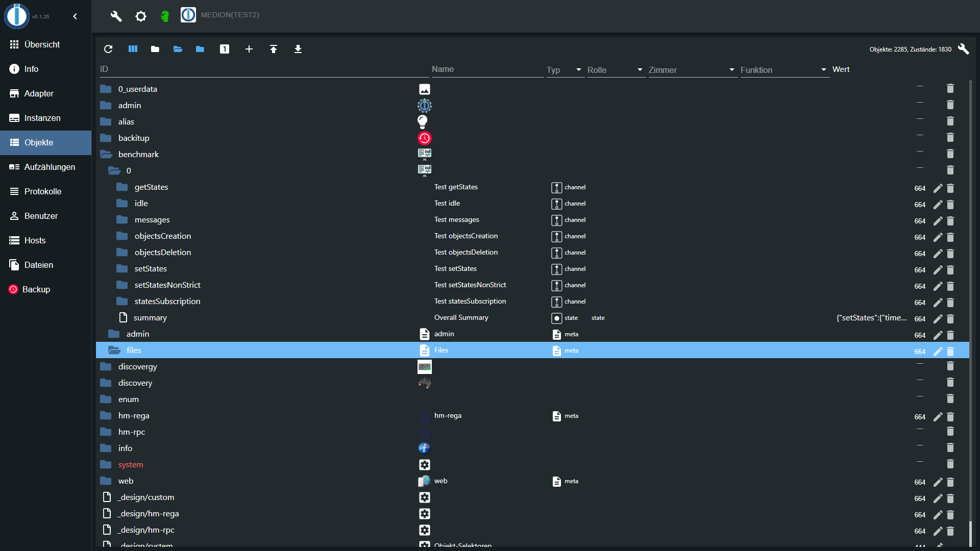Screen dimensions: 980x551
Task: Download objects via the download icon
Action: click(298, 49)
